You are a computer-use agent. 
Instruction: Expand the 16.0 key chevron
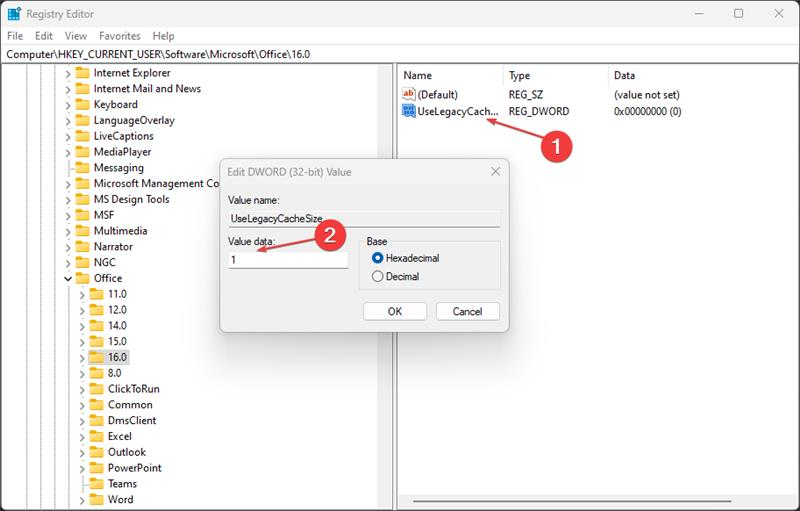point(82,358)
